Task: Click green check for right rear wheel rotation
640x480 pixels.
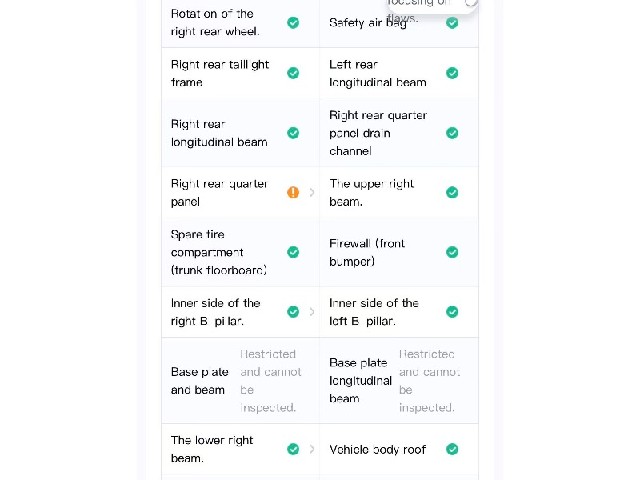Action: pyautogui.click(x=293, y=23)
